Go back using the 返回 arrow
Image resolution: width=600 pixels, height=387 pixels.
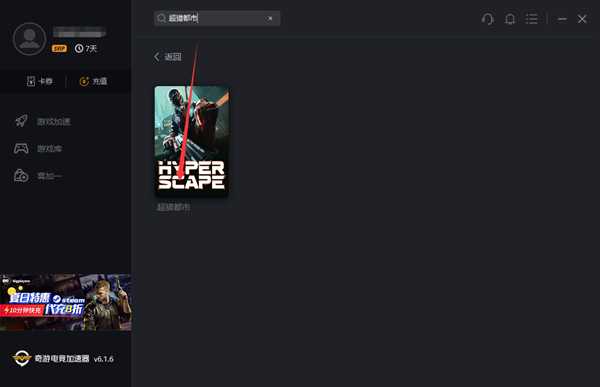click(x=167, y=57)
